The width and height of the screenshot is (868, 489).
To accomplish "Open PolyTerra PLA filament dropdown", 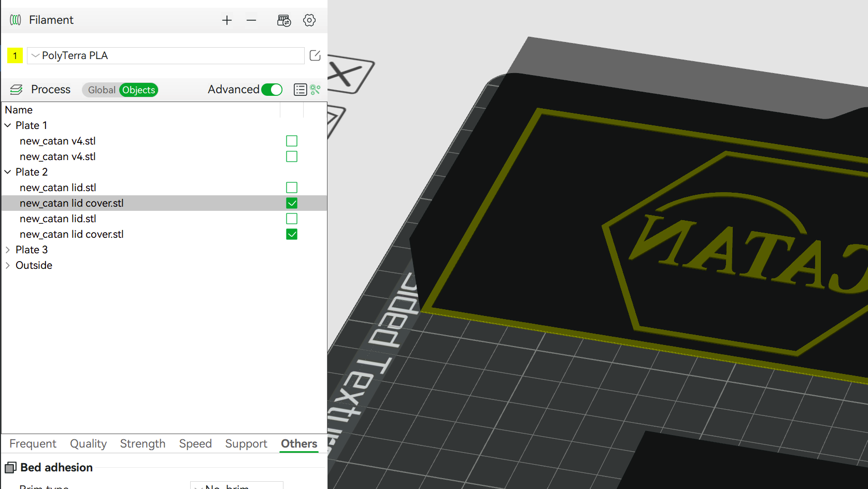I will (166, 55).
